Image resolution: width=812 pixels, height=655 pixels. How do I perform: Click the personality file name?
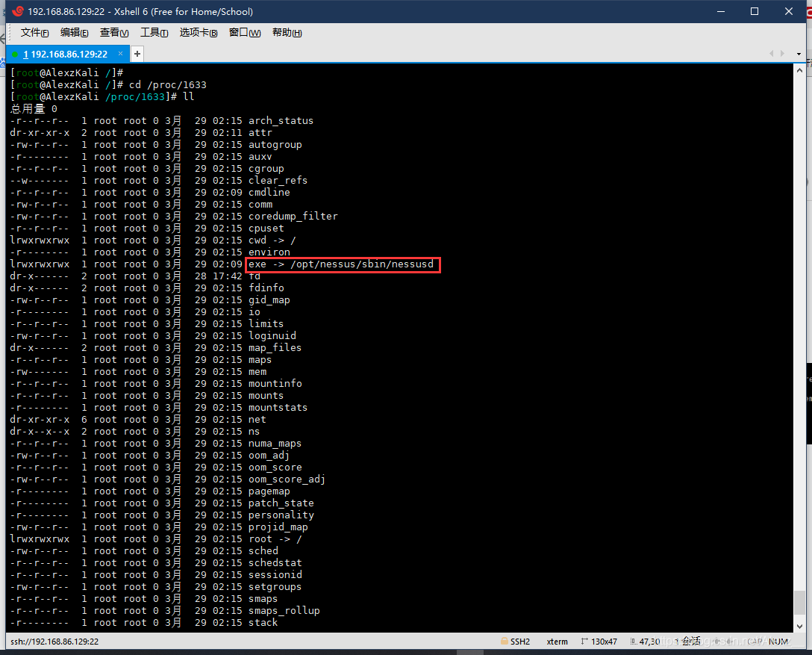click(x=281, y=515)
